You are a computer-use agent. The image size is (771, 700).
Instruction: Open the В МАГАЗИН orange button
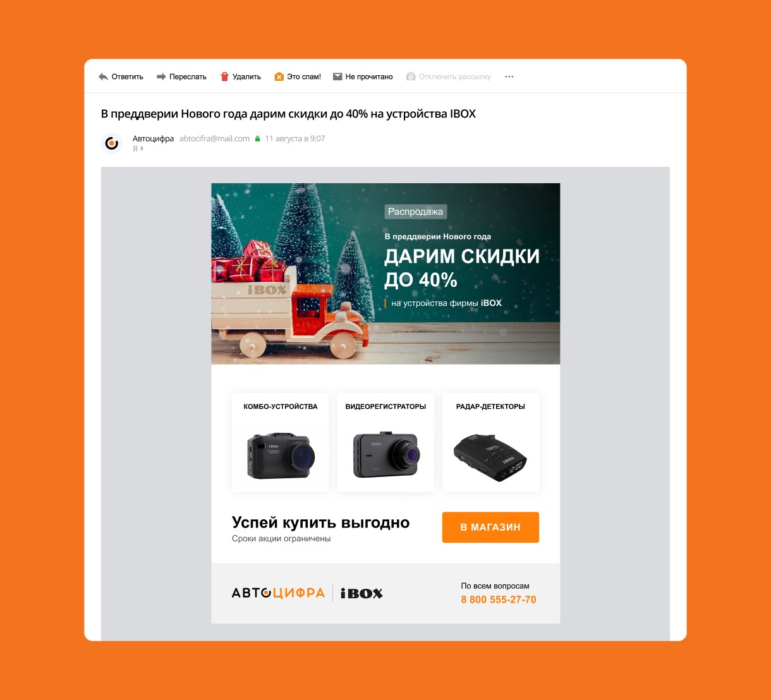490,527
